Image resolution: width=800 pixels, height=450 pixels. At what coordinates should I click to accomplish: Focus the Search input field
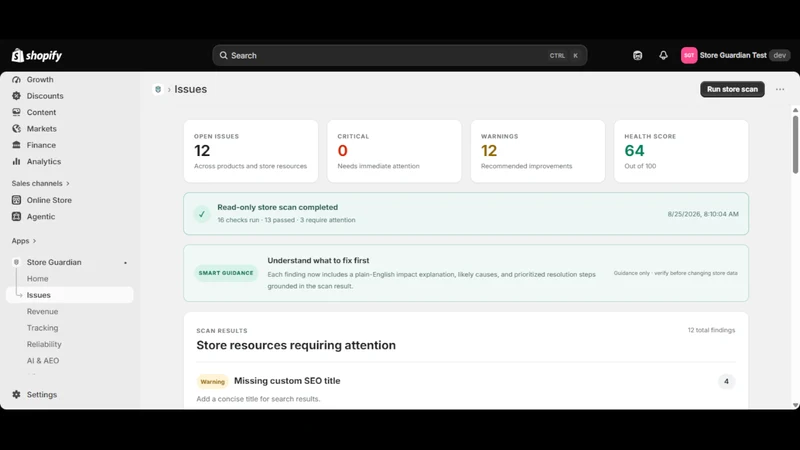tap(399, 55)
